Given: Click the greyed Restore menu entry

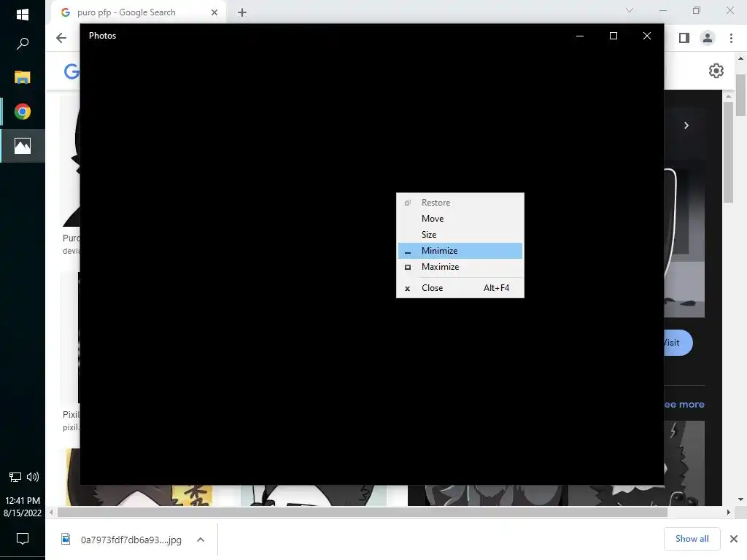Looking at the screenshot, I should (x=460, y=203).
